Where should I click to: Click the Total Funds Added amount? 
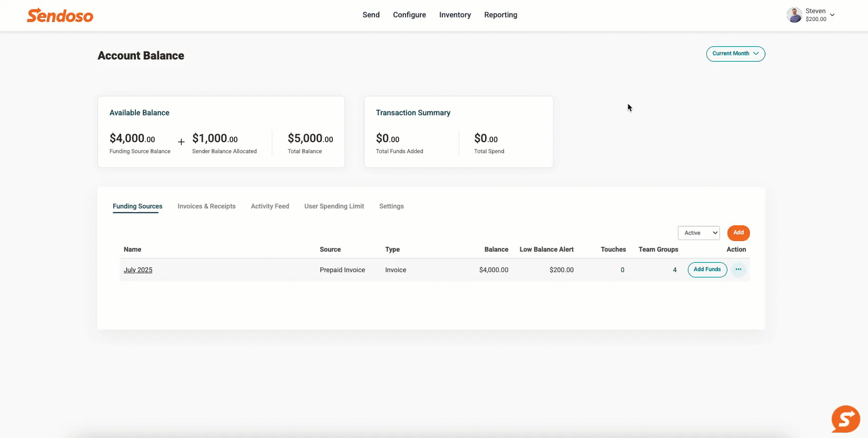(x=388, y=138)
